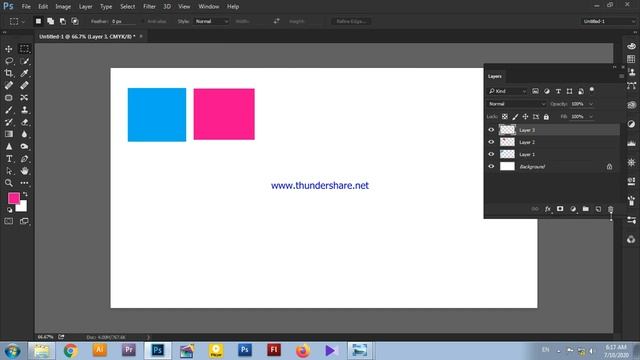Hide Layer 1 with its eye icon
The width and height of the screenshot is (640, 360).
[491, 154]
